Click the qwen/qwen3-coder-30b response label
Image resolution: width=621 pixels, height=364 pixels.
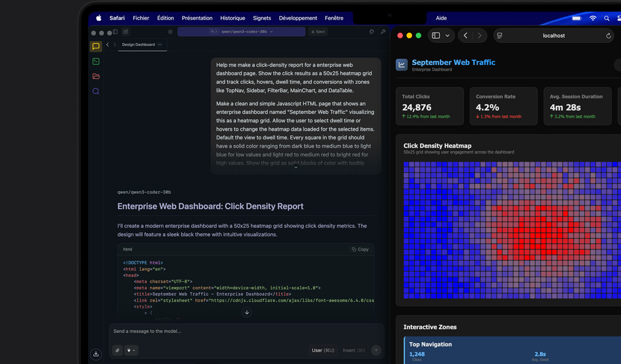click(144, 192)
